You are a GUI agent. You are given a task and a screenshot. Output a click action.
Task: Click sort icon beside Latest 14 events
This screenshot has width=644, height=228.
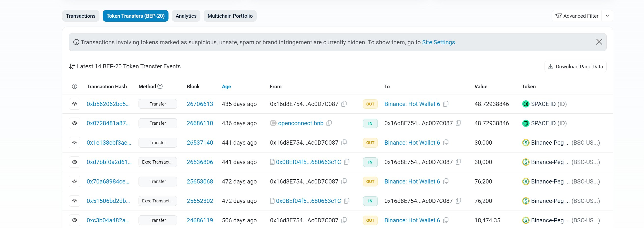[72, 66]
